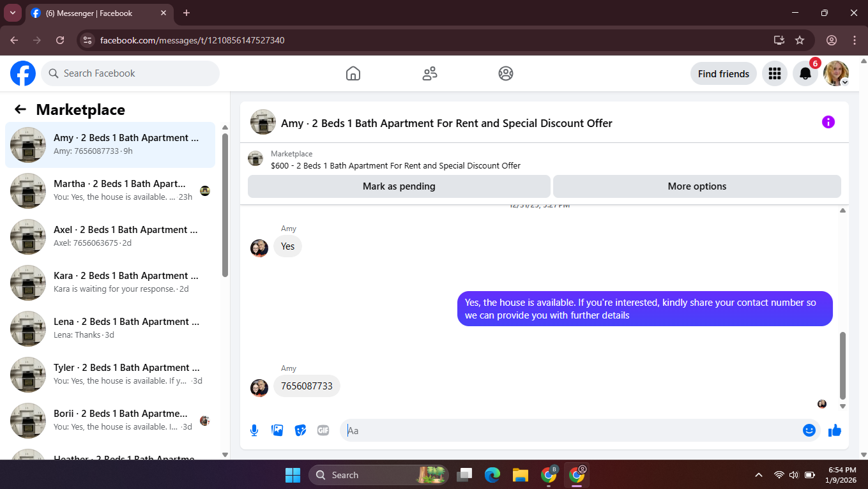Open the emoji picker in message box
The height and width of the screenshot is (489, 868).
point(809,430)
